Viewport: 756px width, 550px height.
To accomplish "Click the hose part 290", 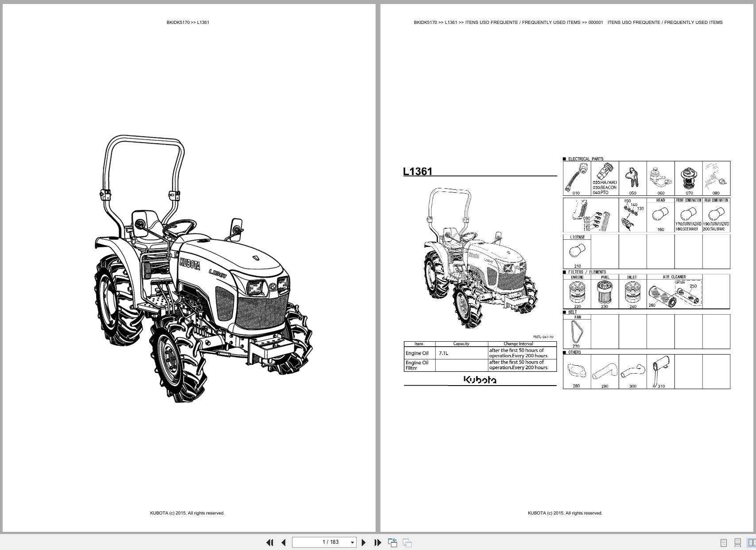I will point(605,372).
